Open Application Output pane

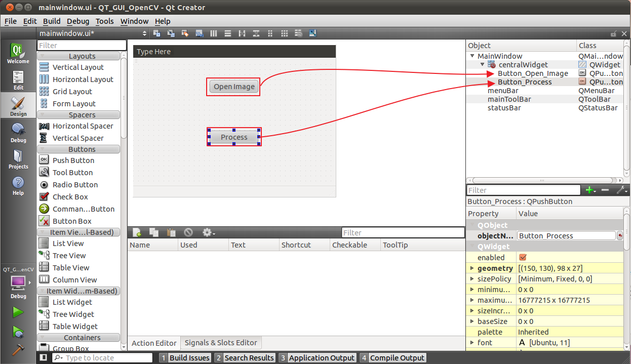pos(317,358)
